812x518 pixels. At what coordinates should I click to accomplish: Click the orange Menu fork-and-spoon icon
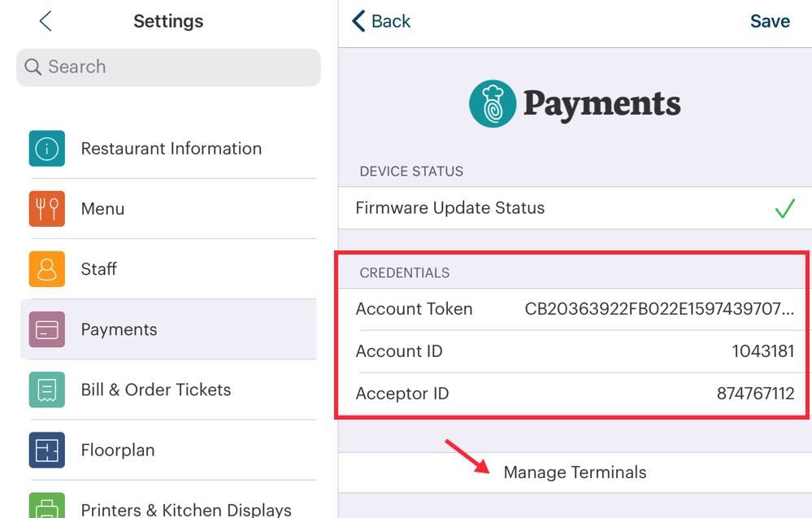pyautogui.click(x=47, y=209)
